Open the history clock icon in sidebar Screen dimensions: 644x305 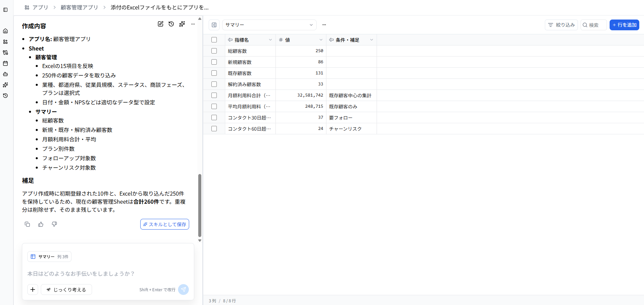click(5, 96)
